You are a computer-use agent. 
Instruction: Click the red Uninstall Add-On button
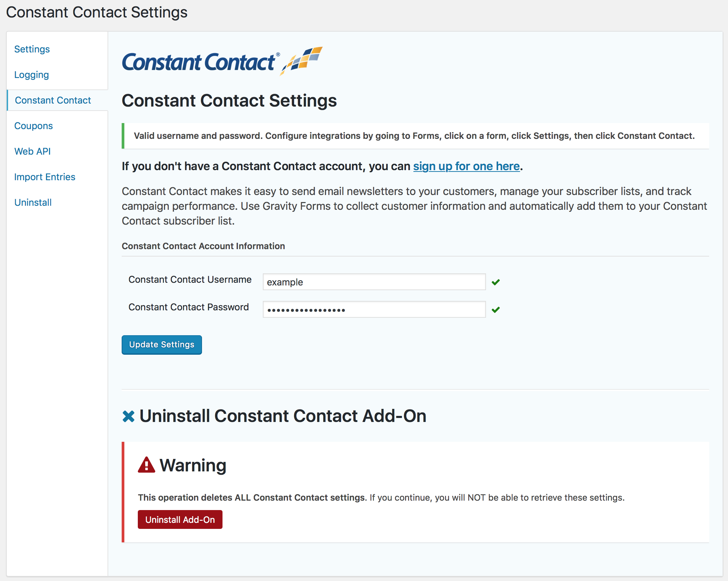coord(179,519)
